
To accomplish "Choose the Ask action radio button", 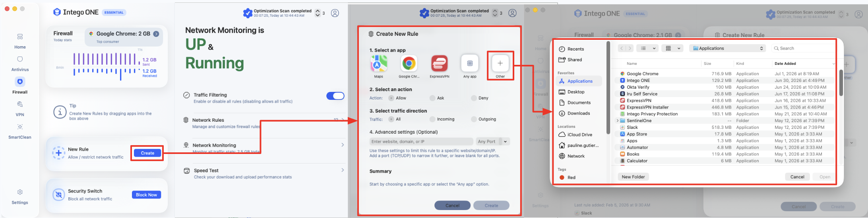I will coord(432,98).
